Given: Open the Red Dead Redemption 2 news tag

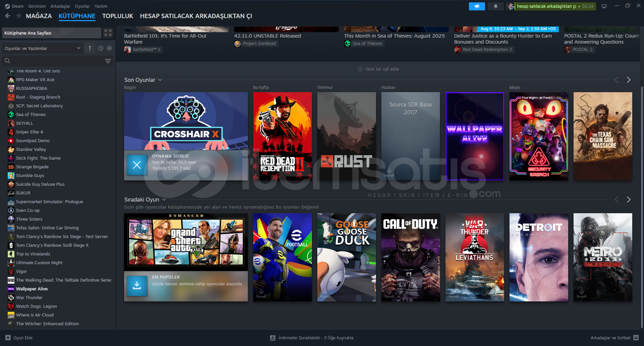Looking at the screenshot, I should [484, 50].
